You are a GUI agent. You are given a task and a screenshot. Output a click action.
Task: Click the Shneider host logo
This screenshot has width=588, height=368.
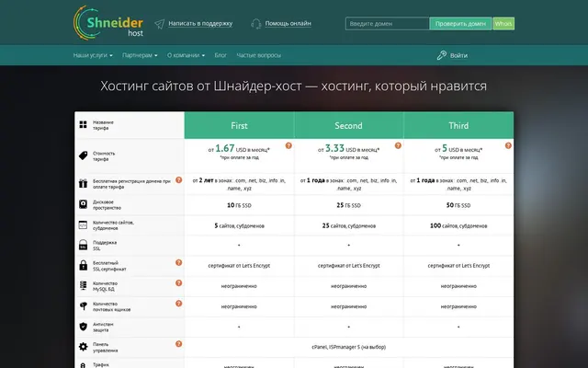(108, 23)
